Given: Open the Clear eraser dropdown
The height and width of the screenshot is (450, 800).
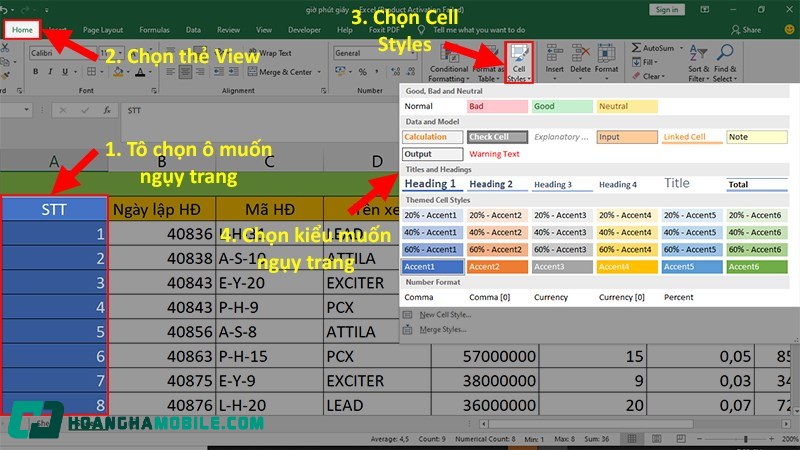Looking at the screenshot, I should click(x=649, y=77).
